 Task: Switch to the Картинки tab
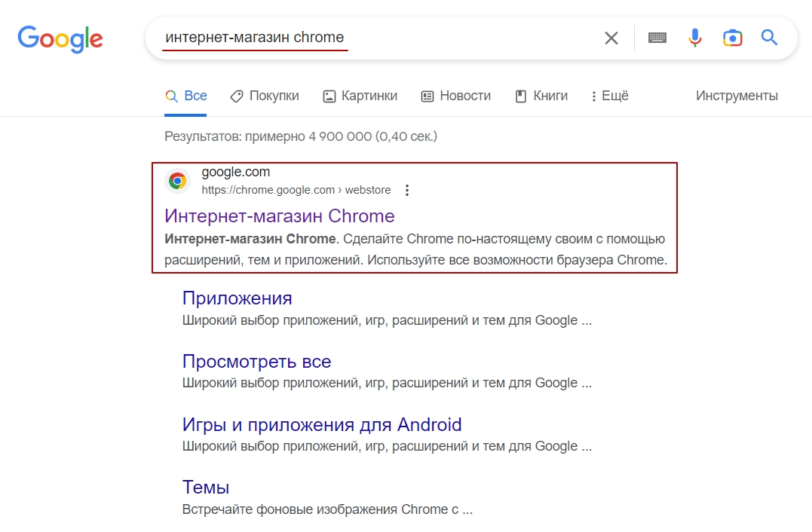[x=360, y=96]
